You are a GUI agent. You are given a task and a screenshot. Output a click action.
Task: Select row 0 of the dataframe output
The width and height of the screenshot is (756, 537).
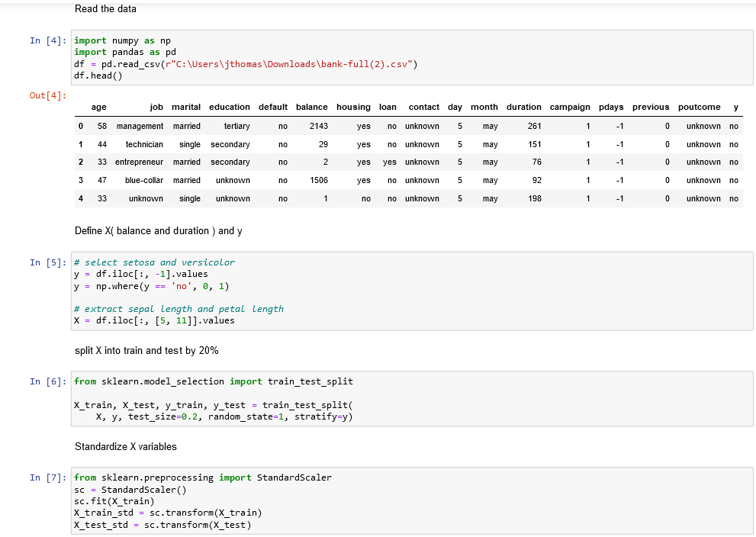(305, 126)
